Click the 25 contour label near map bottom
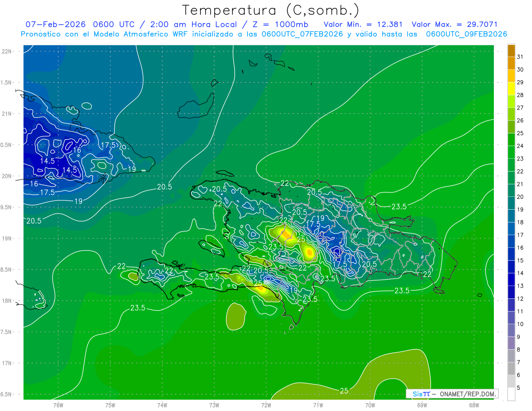The height and width of the screenshot is (411, 532). click(344, 391)
